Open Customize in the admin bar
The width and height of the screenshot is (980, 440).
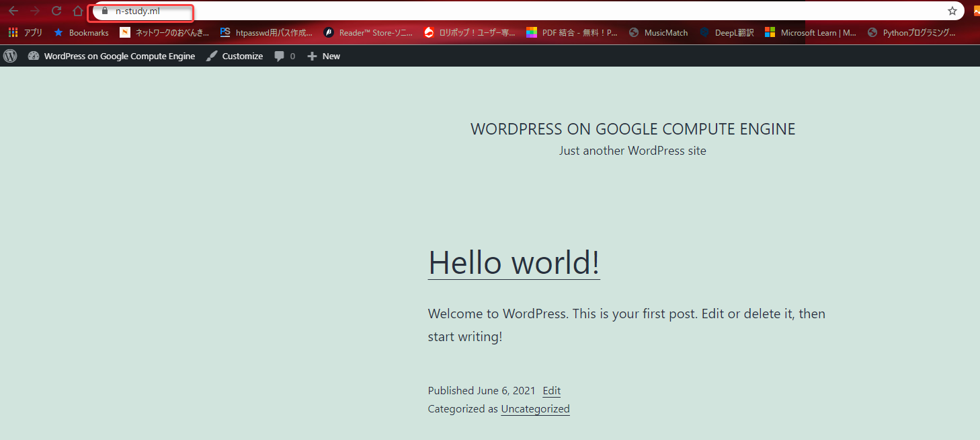click(235, 57)
